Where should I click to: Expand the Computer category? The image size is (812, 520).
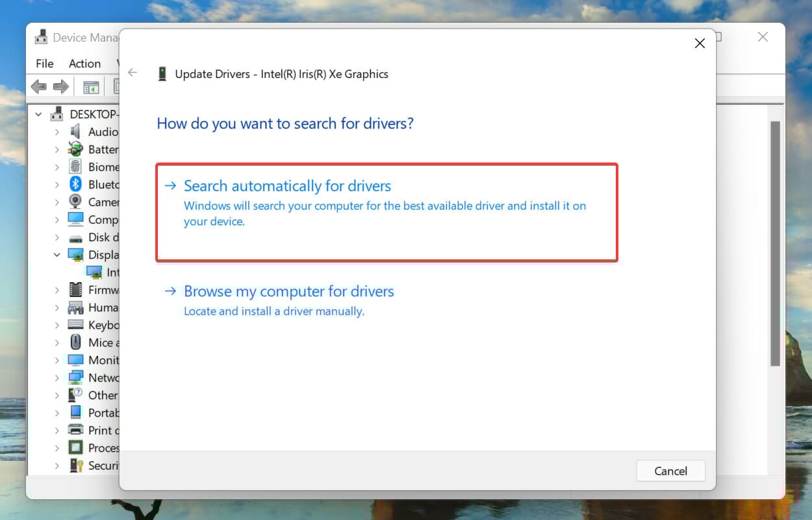(57, 220)
